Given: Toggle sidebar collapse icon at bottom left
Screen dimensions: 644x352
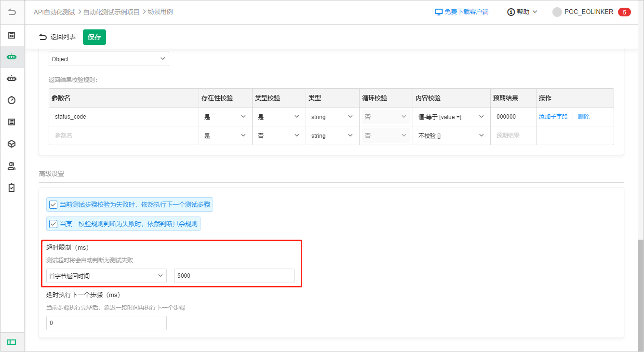Looking at the screenshot, I should point(12,342).
